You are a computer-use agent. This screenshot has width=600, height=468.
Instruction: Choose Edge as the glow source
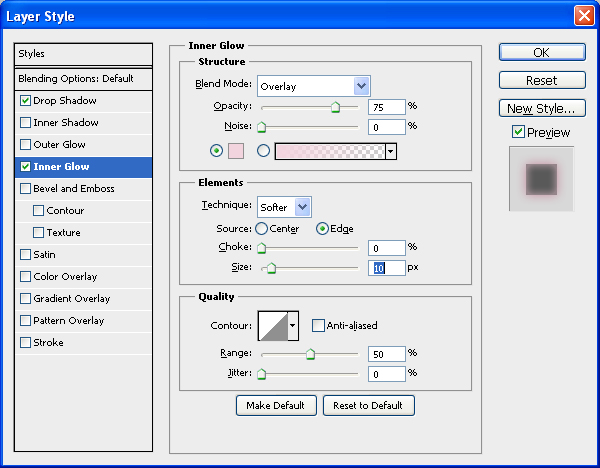click(x=322, y=229)
